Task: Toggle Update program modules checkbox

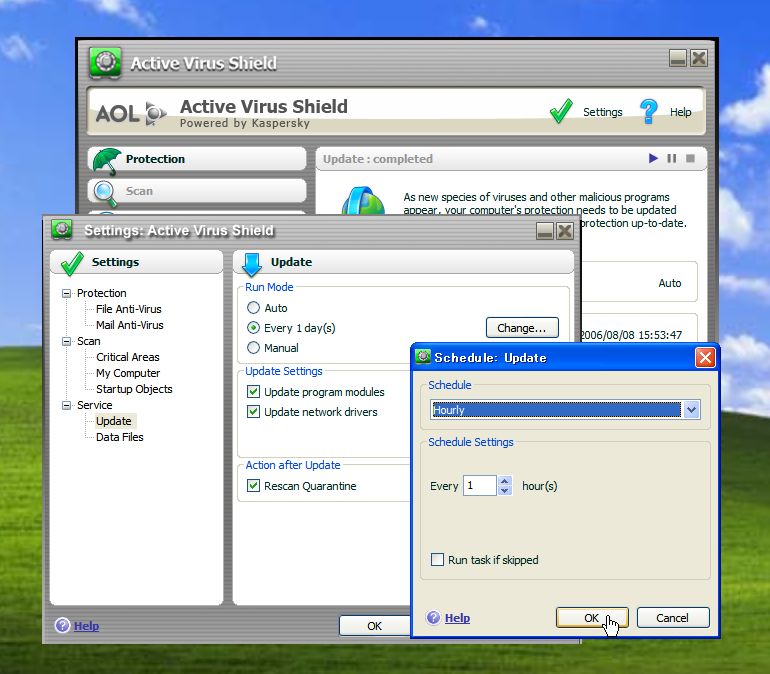Action: [253, 391]
